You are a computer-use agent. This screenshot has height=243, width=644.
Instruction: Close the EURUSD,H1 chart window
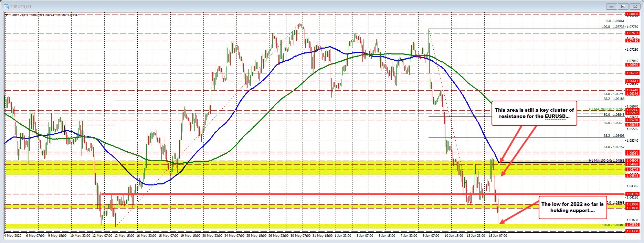[635, 6]
